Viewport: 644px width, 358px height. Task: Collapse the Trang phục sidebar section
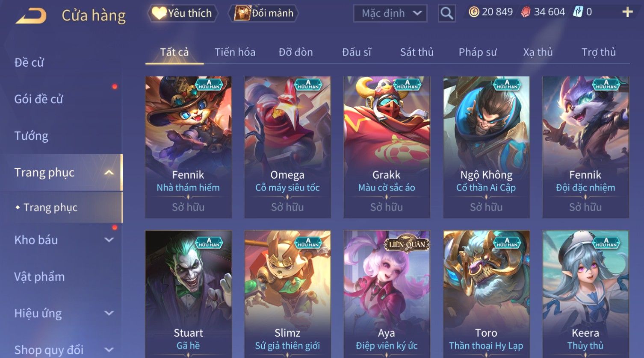pos(109,173)
